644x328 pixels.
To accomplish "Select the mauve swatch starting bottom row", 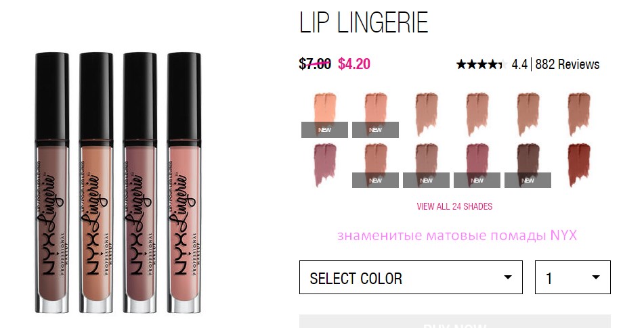I will (x=324, y=165).
